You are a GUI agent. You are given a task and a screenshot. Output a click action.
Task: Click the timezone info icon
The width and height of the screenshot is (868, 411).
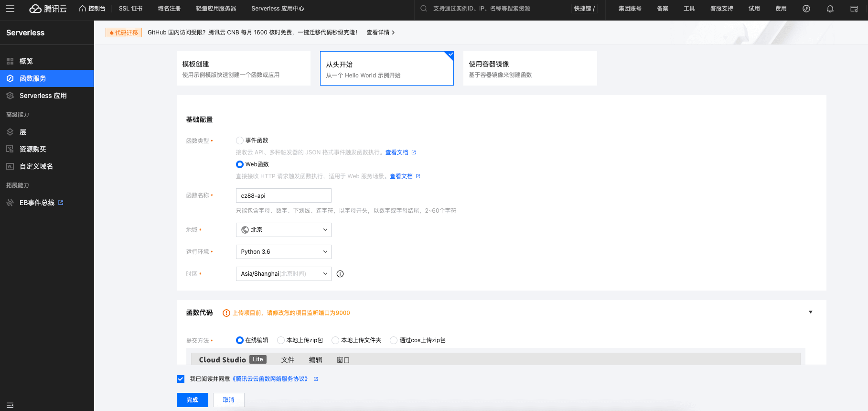click(x=340, y=274)
